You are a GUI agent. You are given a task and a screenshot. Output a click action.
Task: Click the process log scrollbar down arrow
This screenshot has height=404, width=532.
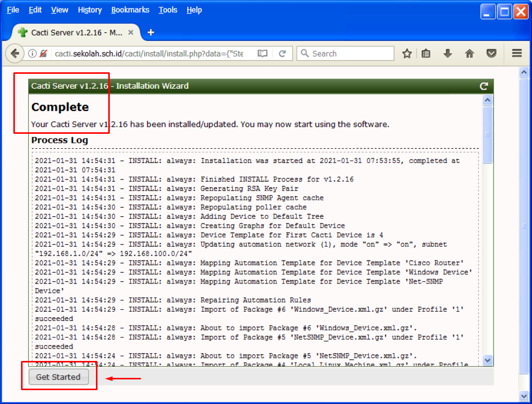[487, 360]
